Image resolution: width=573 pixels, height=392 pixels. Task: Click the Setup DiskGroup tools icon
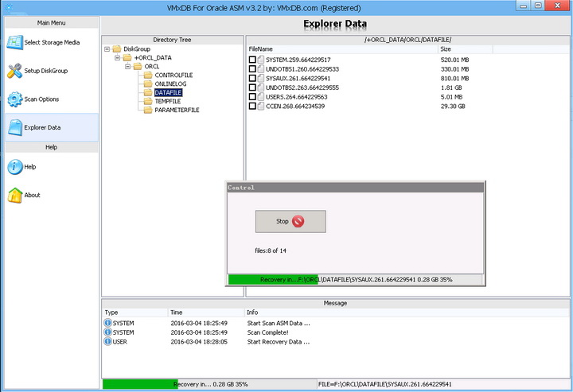[x=14, y=71]
